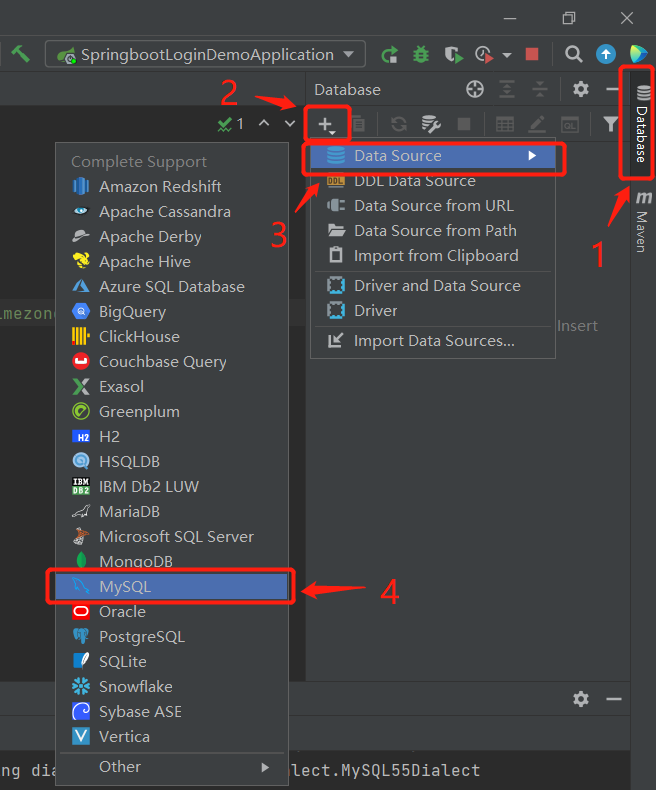
Task: Open bottom panel settings gear
Action: point(581,699)
